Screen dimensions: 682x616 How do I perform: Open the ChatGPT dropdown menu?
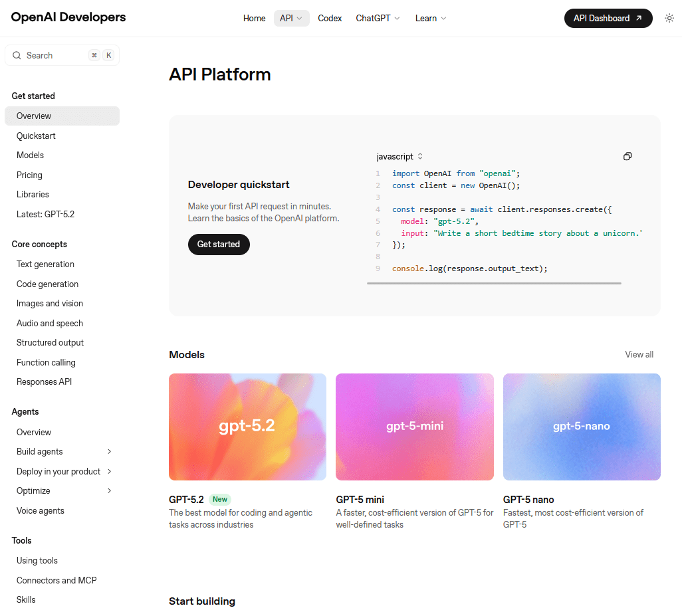pyautogui.click(x=378, y=18)
